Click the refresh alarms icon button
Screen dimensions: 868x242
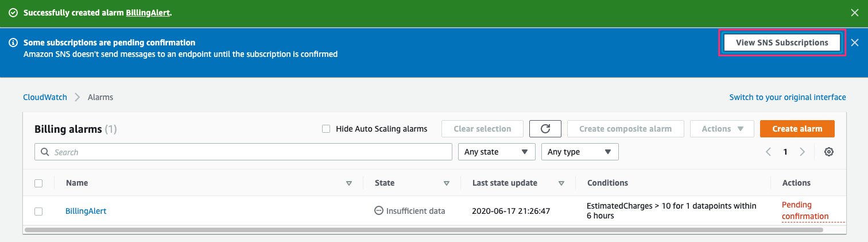(545, 129)
